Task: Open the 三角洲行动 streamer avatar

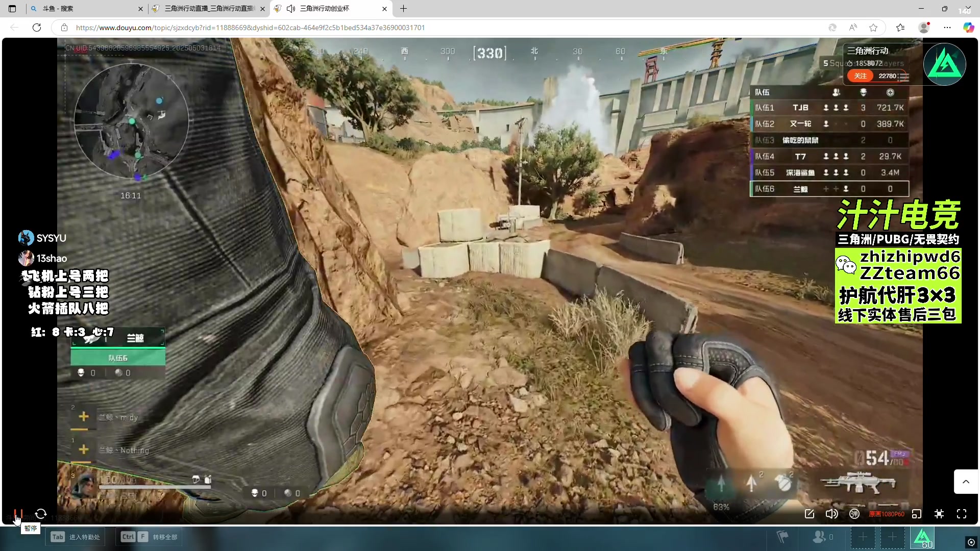Action: (x=944, y=64)
